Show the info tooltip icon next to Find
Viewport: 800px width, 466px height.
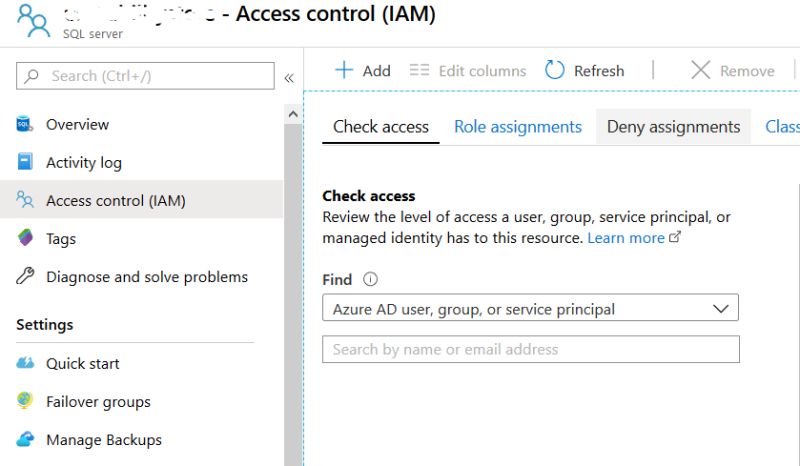point(370,279)
